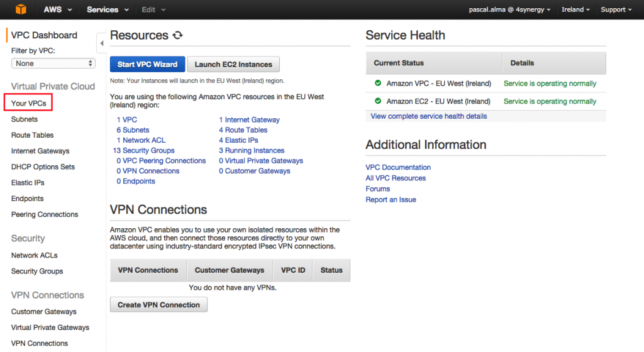Open the AWS dropdown menu

tap(57, 9)
